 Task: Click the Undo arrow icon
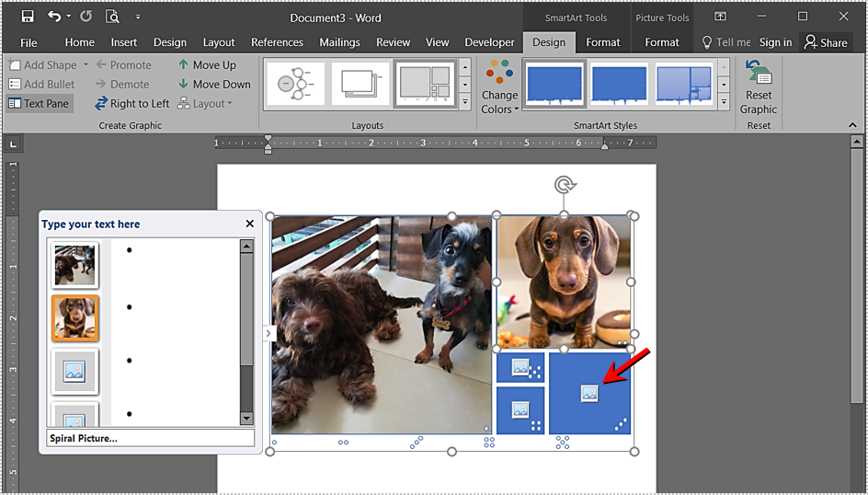click(54, 17)
